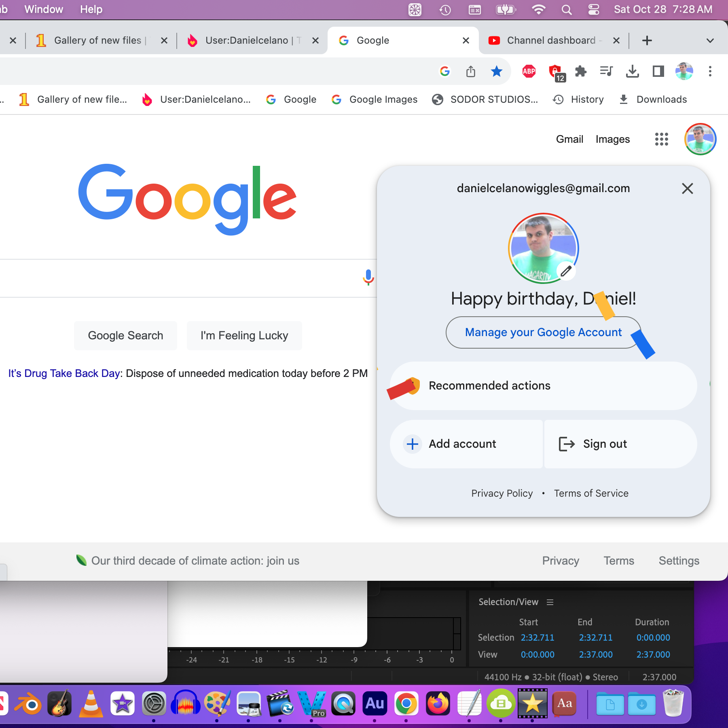The height and width of the screenshot is (728, 728).
Task: Open Chrome three-dot menu
Action: coord(710,72)
